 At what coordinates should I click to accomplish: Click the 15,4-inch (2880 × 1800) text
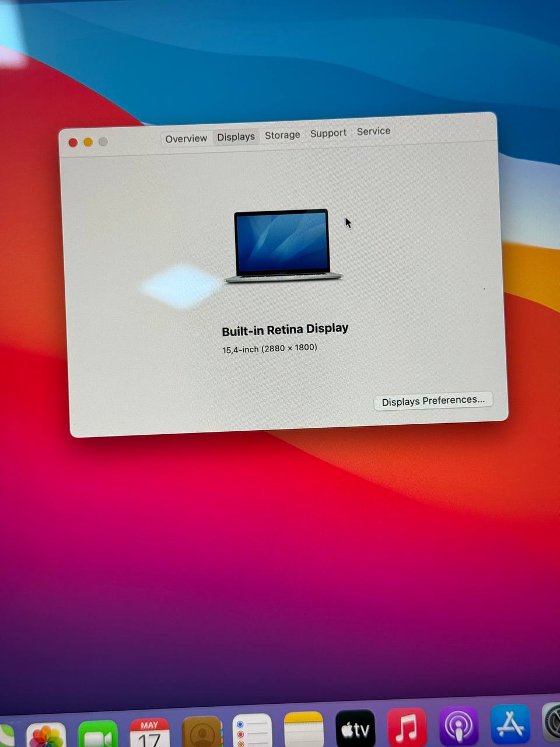(x=269, y=349)
